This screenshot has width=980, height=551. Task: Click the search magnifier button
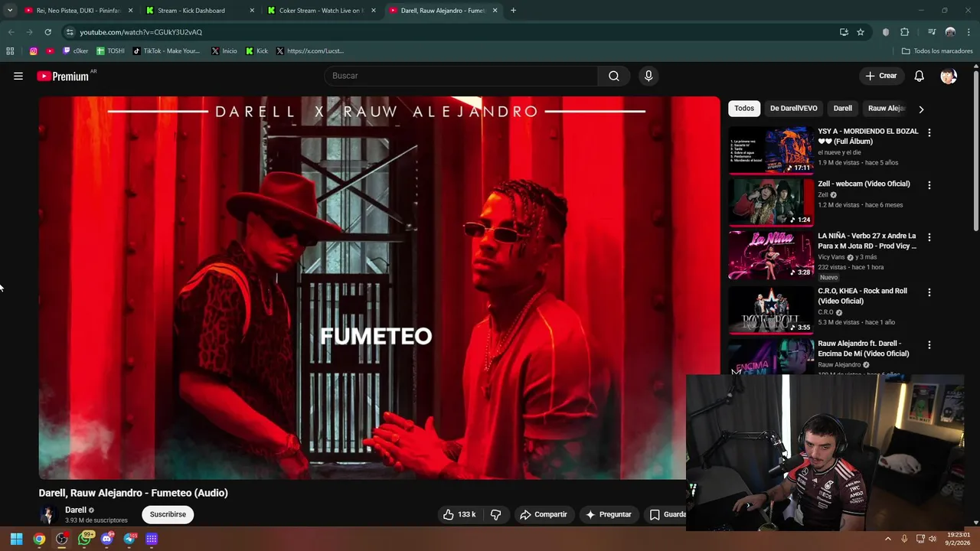click(614, 76)
